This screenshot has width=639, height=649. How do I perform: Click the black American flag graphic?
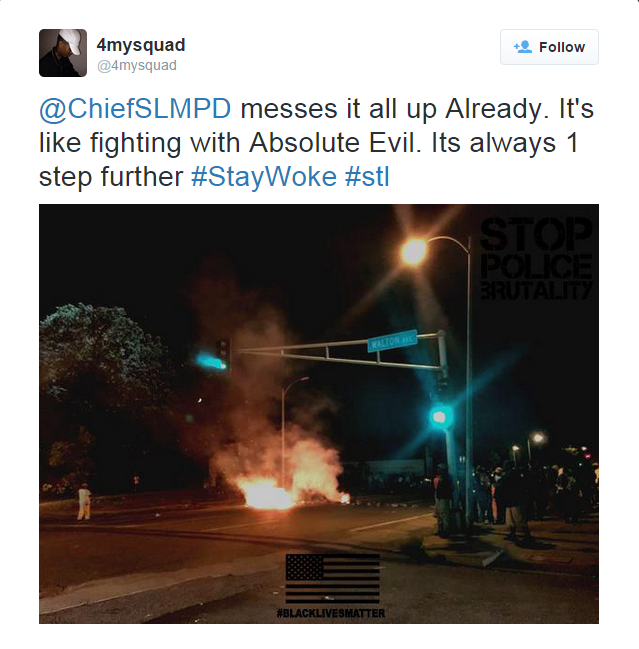click(x=333, y=579)
